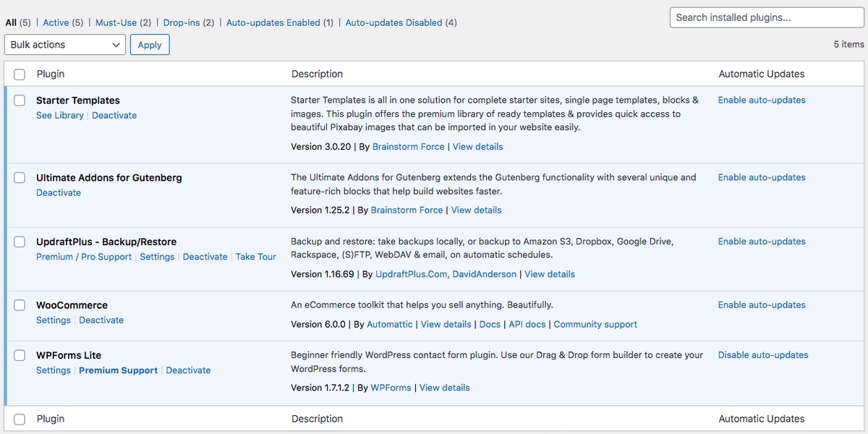Image resolution: width=868 pixels, height=434 pixels.
Task: View details of Ultimate Addons for Gutenberg
Action: (476, 210)
